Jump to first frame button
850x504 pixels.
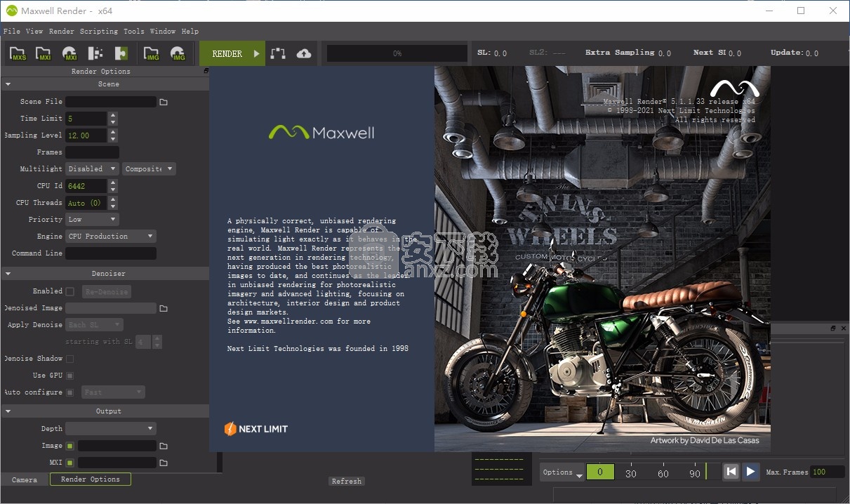[731, 472]
